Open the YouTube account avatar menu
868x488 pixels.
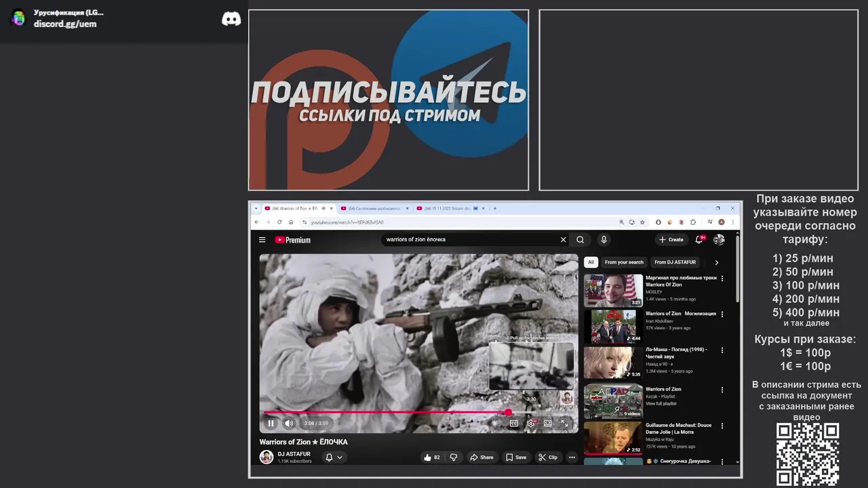tap(719, 239)
